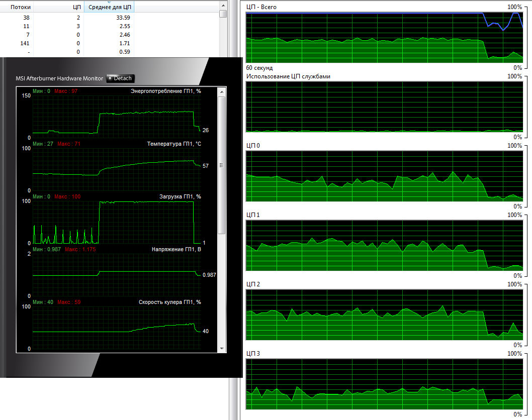This screenshot has height=420, width=532.
Task: Click the process list scrollbar up arrow
Action: click(x=223, y=4)
